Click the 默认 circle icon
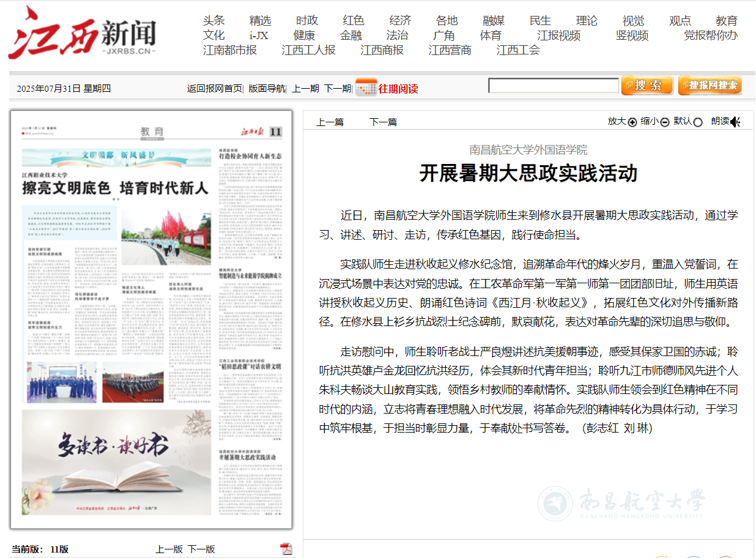The width and height of the screenshot is (756, 558). pos(698,122)
